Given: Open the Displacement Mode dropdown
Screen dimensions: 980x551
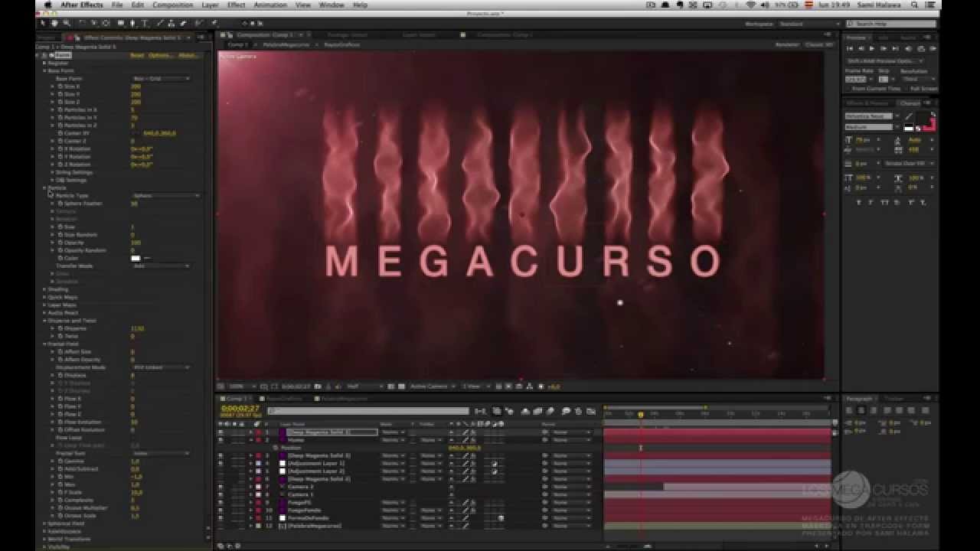Looking at the screenshot, I should click(x=161, y=367).
